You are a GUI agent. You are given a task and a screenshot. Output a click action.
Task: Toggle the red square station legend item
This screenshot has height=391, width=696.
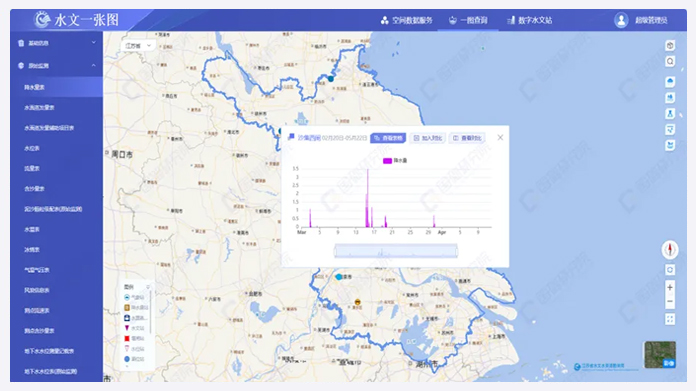coord(134,339)
